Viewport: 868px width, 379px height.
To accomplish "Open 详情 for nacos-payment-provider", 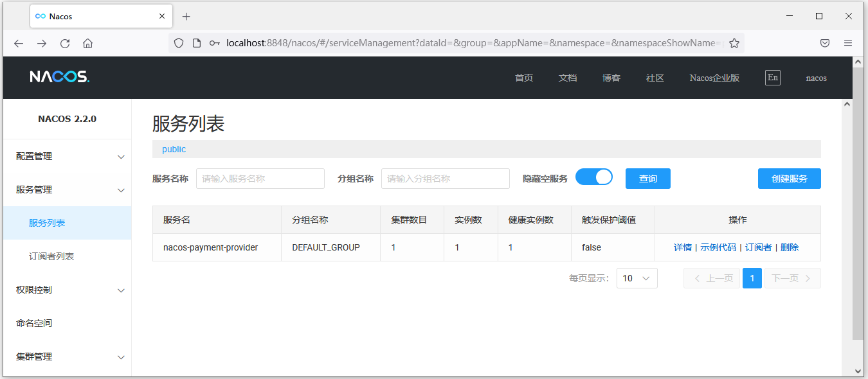I will 683,247.
